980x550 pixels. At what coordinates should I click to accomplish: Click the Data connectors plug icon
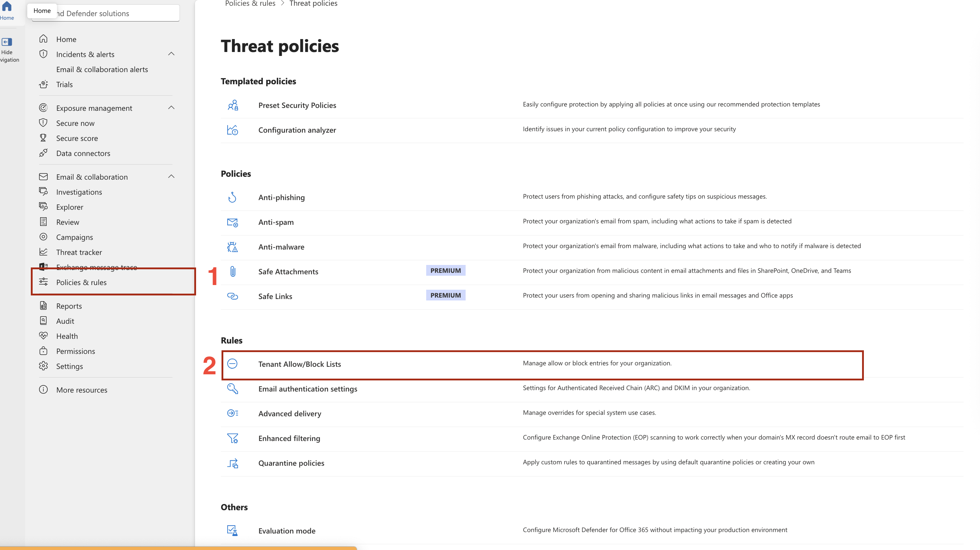point(43,153)
